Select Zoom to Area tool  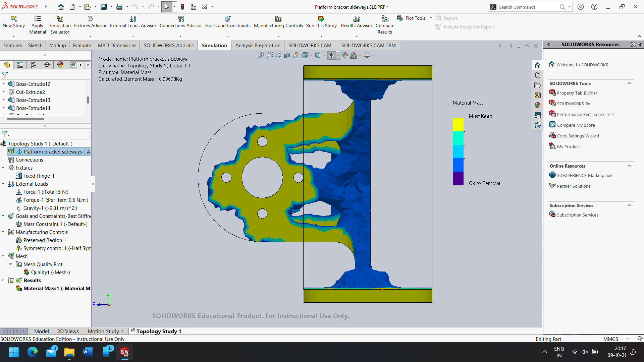click(x=270, y=56)
